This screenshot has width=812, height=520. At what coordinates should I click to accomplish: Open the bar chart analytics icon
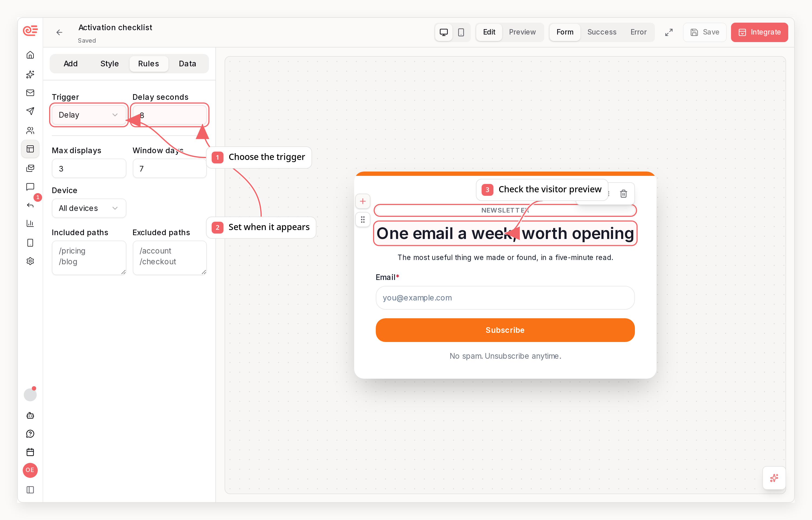(x=30, y=223)
